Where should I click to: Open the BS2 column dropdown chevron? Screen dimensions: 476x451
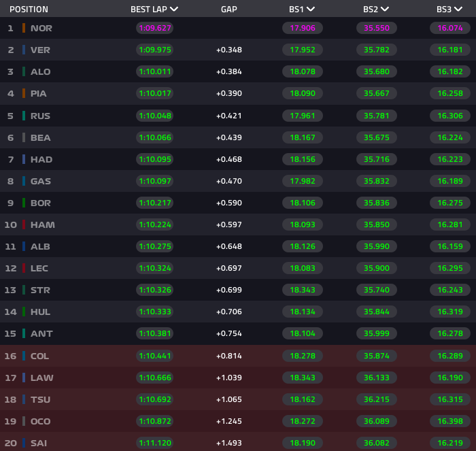coord(385,10)
